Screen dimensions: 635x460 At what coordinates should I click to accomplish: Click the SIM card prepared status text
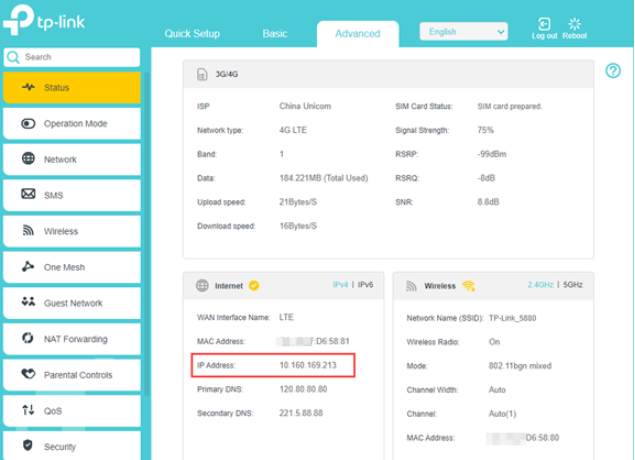click(x=509, y=106)
